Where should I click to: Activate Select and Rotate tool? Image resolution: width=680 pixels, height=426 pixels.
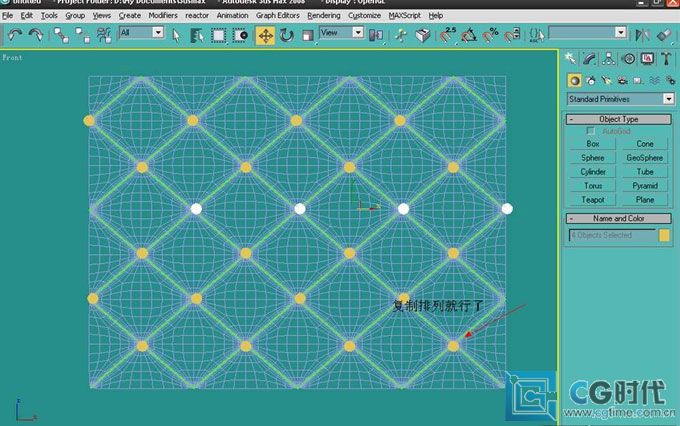point(287,35)
